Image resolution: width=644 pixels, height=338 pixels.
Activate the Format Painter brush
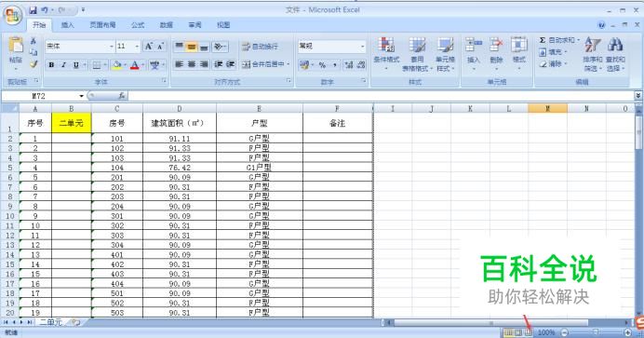(x=34, y=63)
